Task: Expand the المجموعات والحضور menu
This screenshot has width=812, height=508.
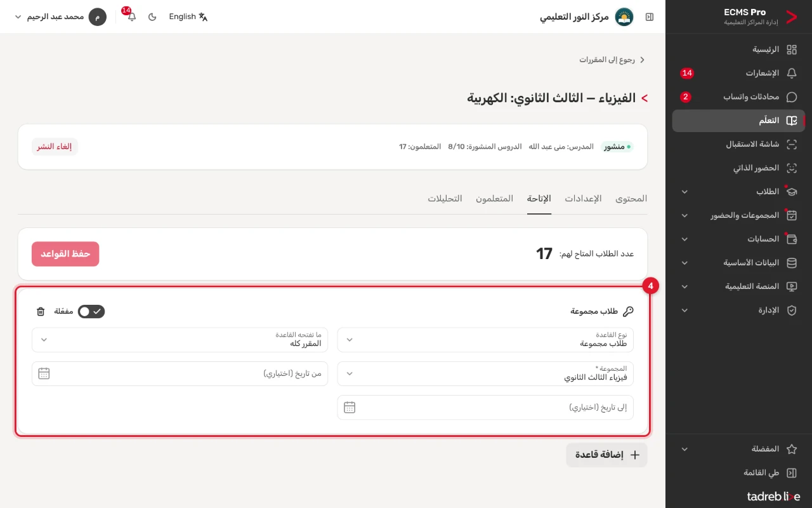Action: [739, 215]
